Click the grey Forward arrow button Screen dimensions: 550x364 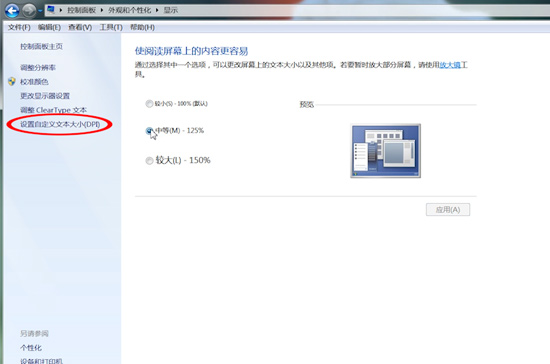(29, 11)
